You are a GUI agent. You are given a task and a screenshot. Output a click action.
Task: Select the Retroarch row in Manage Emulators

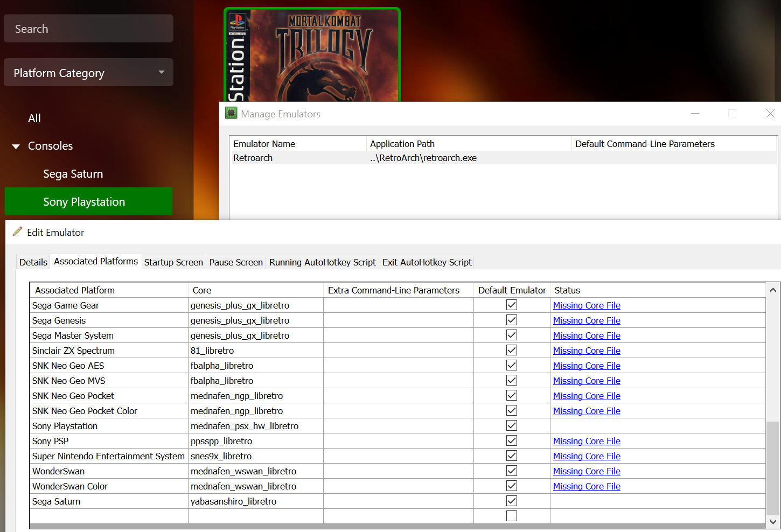pos(503,158)
